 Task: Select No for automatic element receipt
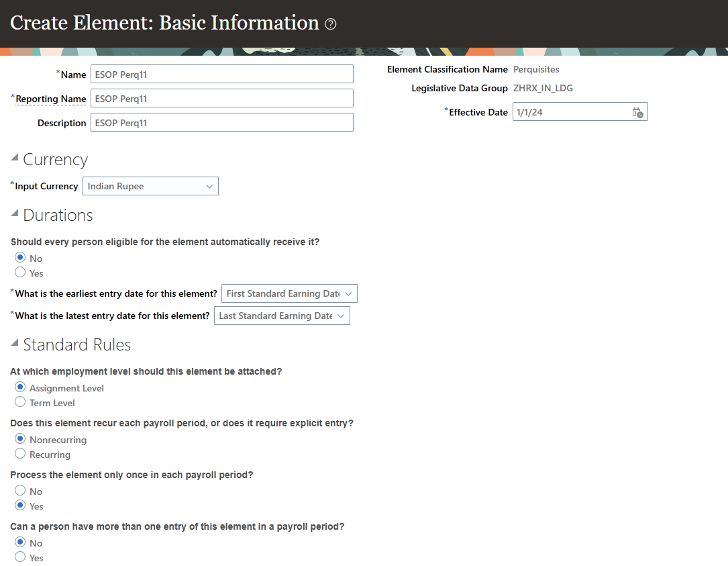coord(20,258)
